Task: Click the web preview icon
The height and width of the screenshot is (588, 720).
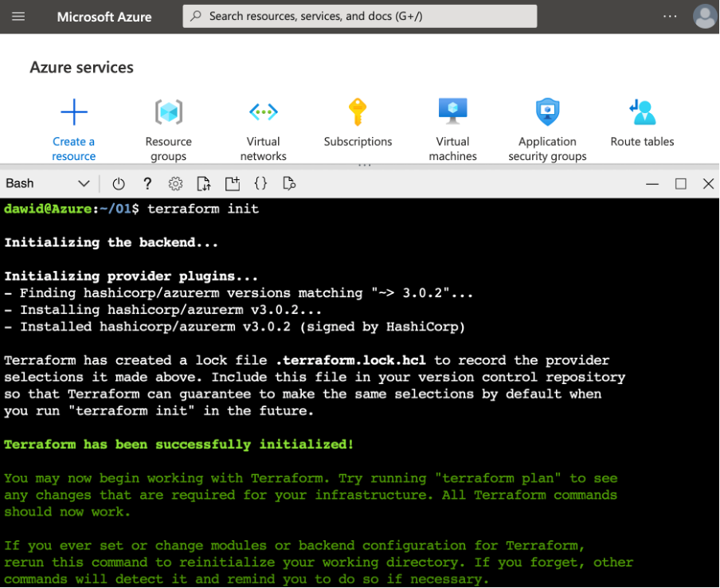Action: (289, 183)
